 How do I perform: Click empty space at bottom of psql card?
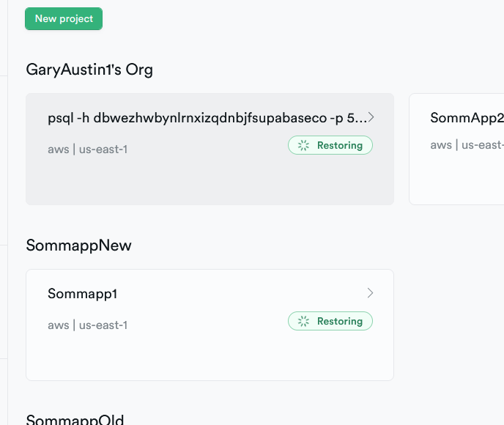coord(210,183)
